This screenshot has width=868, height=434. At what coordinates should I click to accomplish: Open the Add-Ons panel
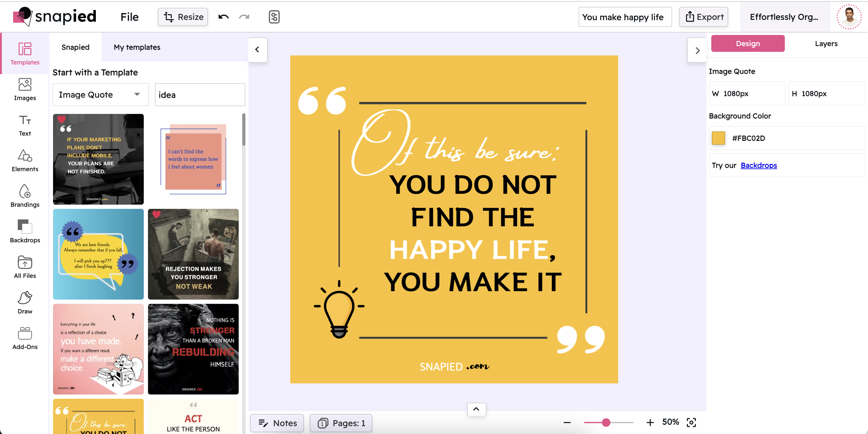point(25,338)
